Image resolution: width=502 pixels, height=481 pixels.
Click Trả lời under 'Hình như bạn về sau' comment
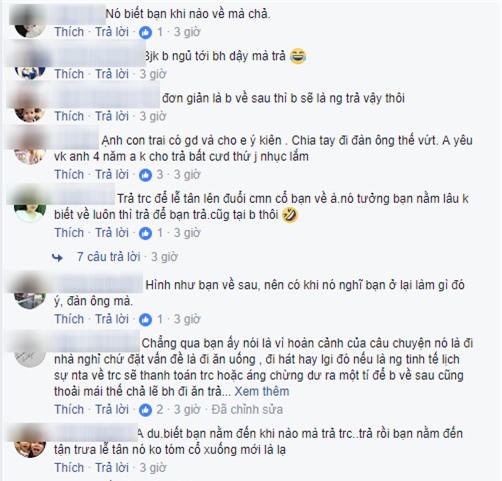tap(112, 319)
